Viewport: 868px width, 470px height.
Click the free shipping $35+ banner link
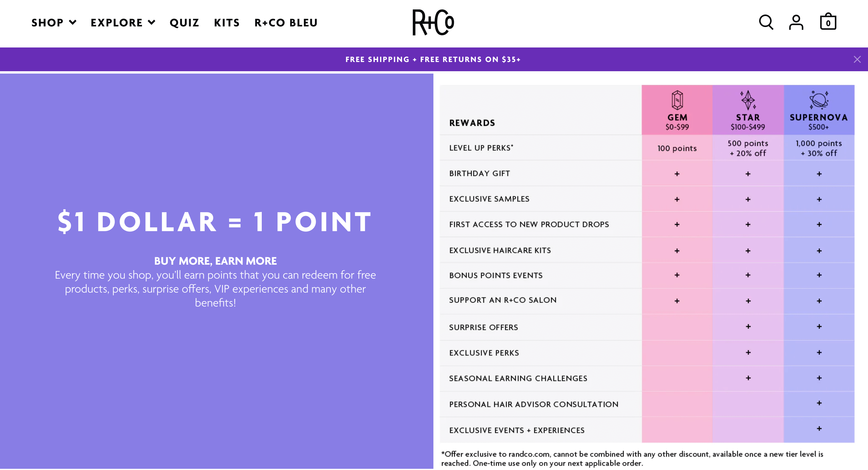coord(433,59)
